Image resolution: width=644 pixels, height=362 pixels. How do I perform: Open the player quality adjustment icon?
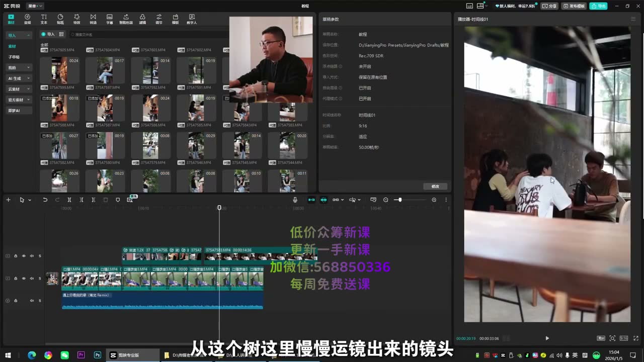coord(601,338)
